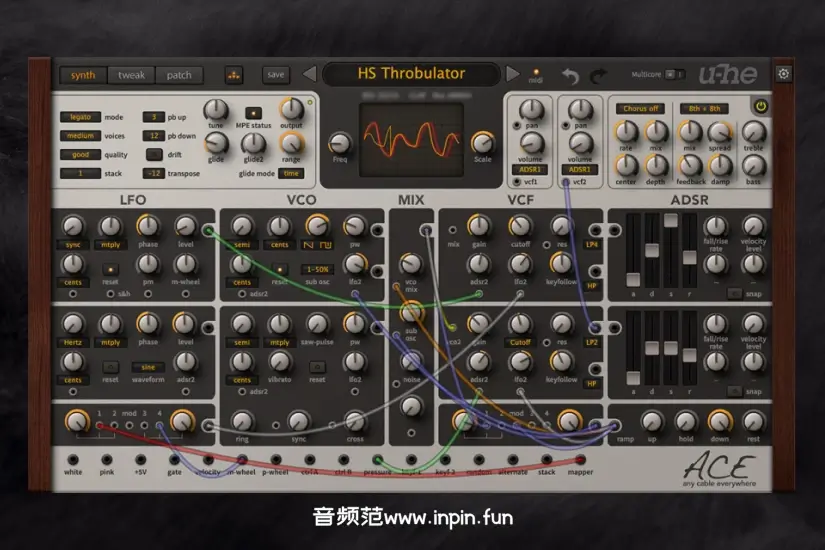Viewport: 825px width, 550px height.
Task: Open the glide mode time selector
Action: click(291, 174)
